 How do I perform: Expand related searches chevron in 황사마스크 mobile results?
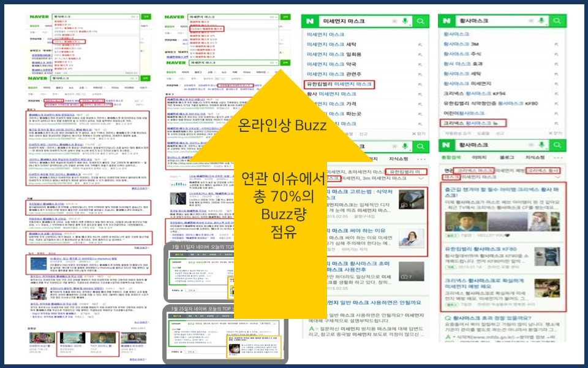pos(557,177)
